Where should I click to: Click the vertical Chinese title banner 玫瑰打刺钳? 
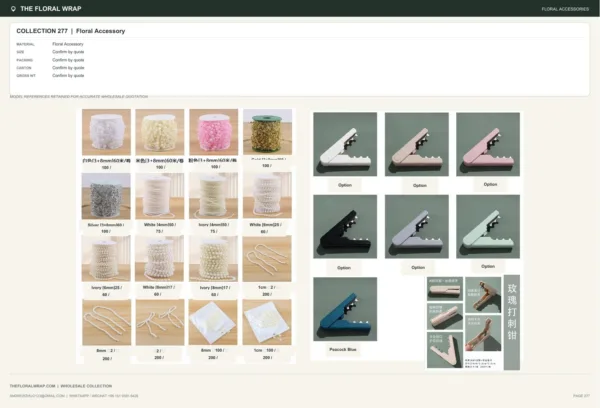(x=512, y=322)
